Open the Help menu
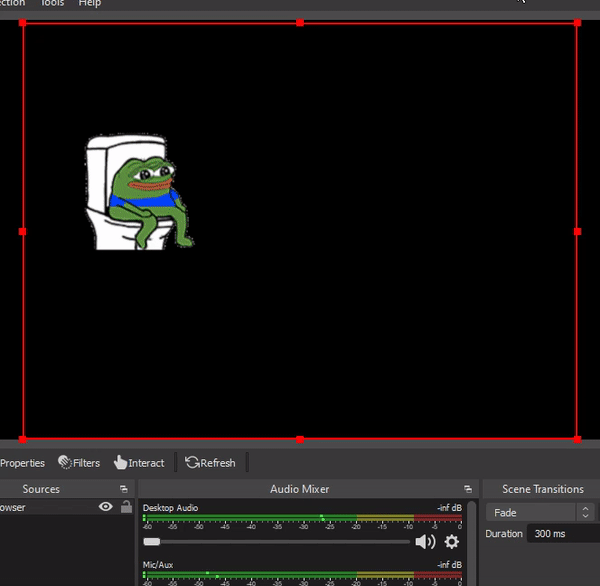The image size is (600, 586). 90,3
